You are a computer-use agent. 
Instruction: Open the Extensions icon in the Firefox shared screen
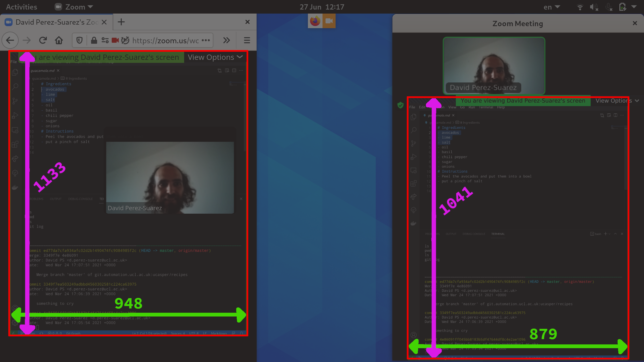pyautogui.click(x=15, y=144)
